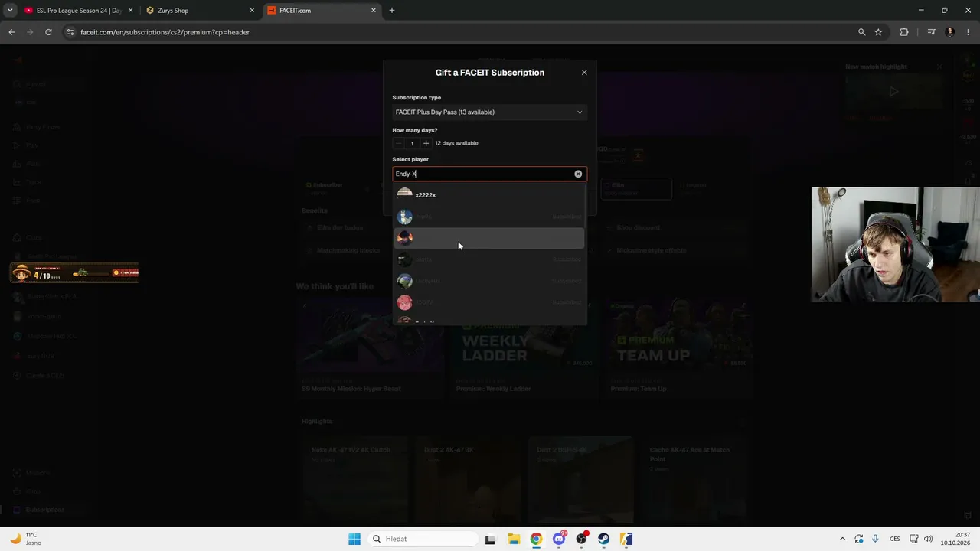Viewport: 980px width, 551px height.
Task: Go back to the previous page
Action: pyautogui.click(x=11, y=32)
